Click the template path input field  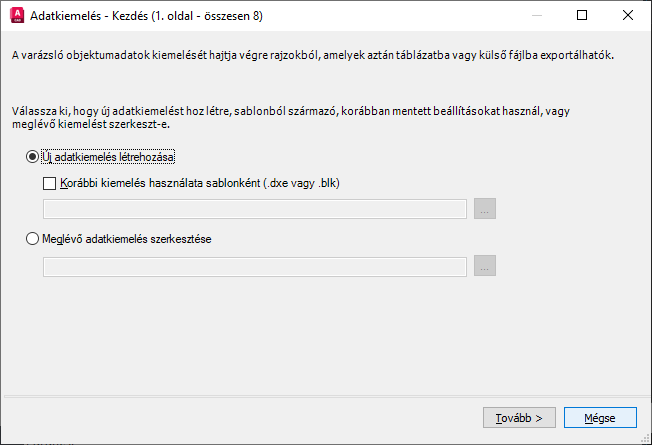pyautogui.click(x=255, y=209)
